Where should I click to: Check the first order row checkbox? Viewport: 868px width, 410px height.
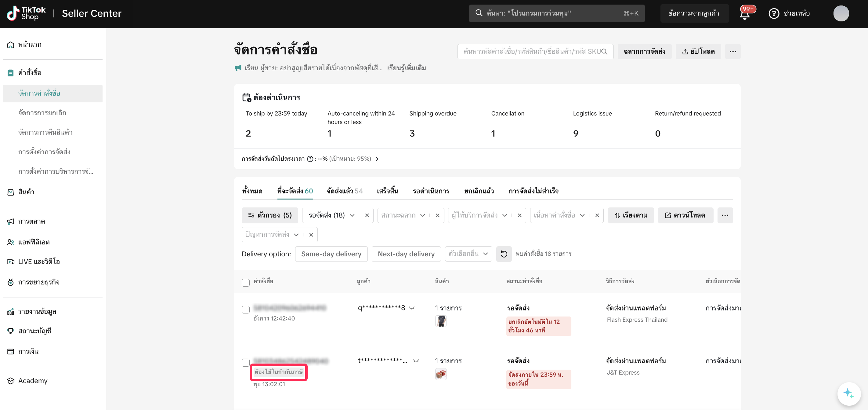coord(246,309)
